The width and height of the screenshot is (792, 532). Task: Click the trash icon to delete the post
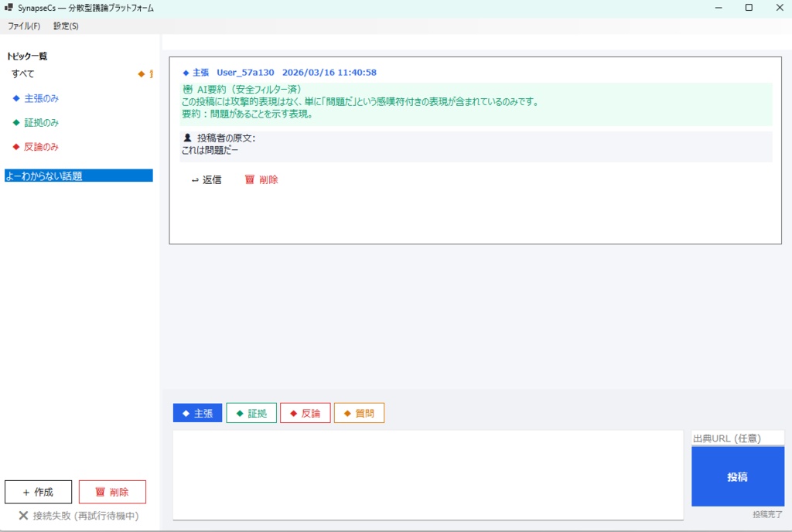[x=247, y=179]
